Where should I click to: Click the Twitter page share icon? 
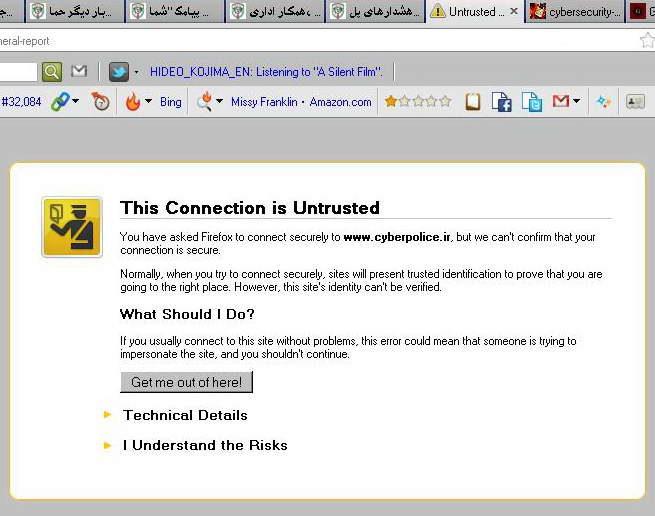[x=531, y=102]
